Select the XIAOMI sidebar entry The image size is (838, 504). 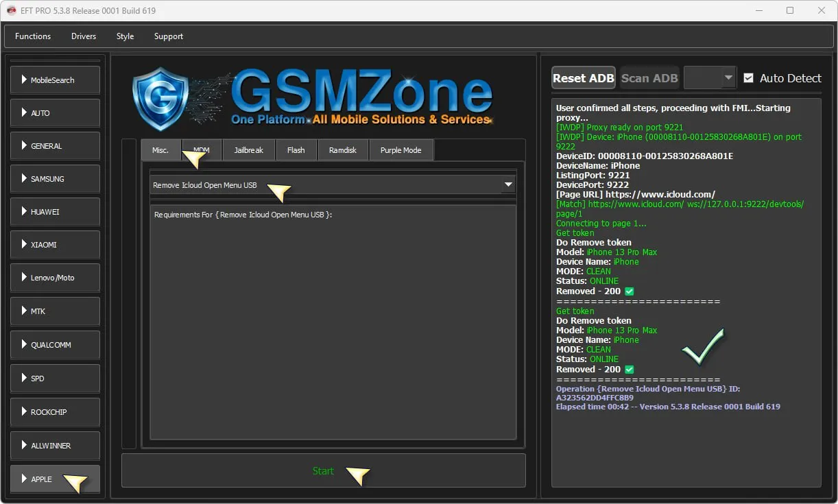(55, 245)
